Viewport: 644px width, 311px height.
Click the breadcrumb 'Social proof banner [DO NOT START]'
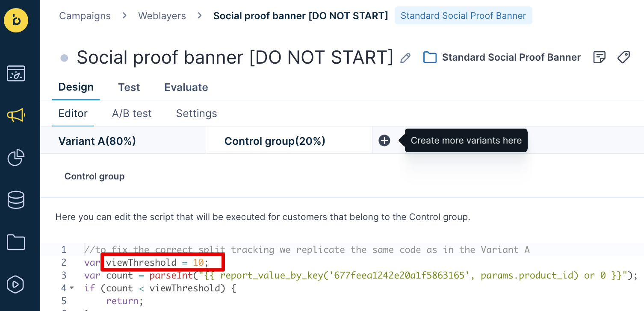point(301,16)
